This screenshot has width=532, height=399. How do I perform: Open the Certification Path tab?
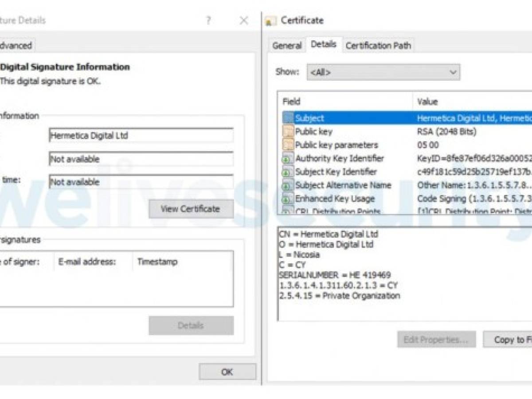pos(378,45)
